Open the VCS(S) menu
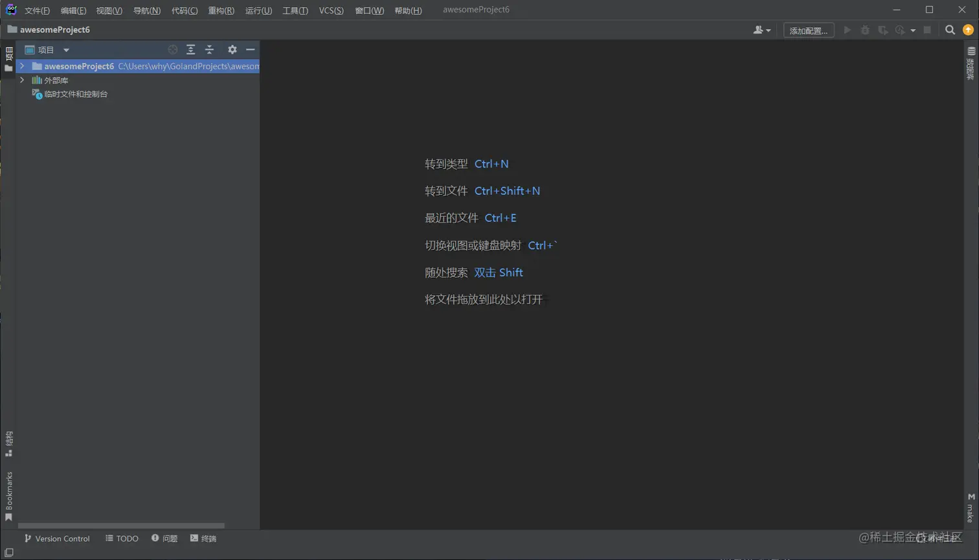This screenshot has height=560, width=979. pos(331,10)
